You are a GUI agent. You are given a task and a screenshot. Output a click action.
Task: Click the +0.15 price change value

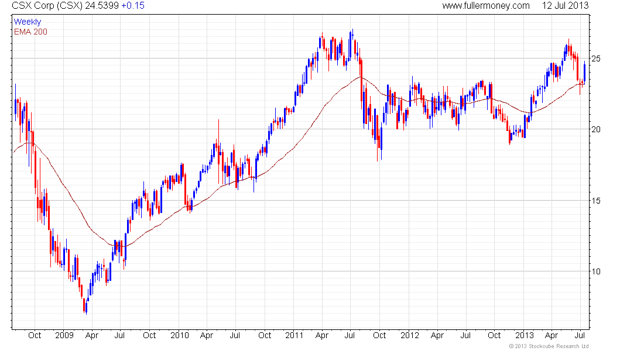[x=133, y=5]
